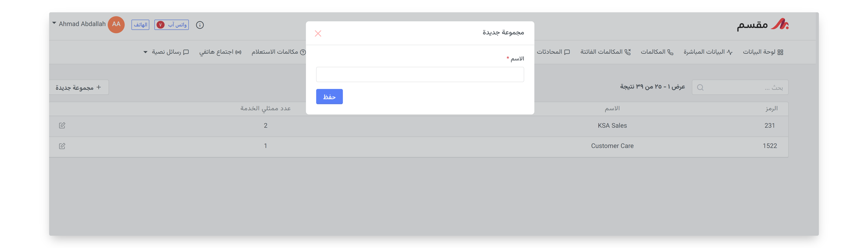
Task: Open the calls tab
Action: tap(657, 52)
